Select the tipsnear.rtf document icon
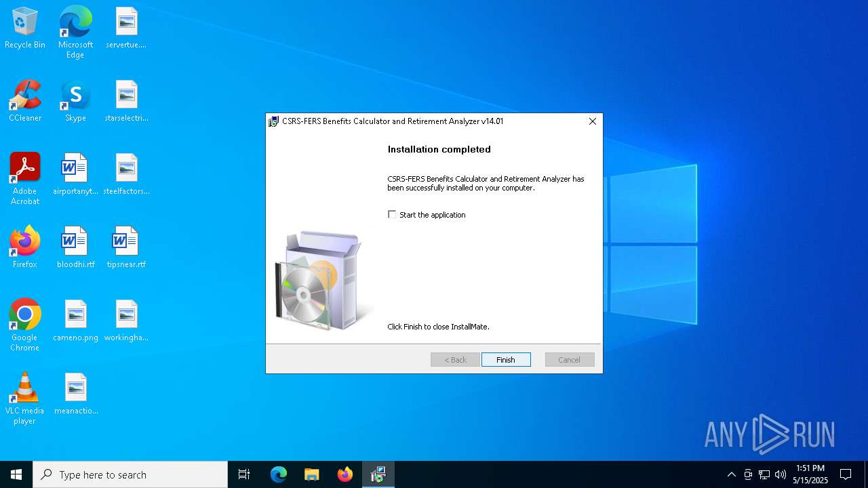The width and height of the screenshot is (868, 488). [x=126, y=248]
